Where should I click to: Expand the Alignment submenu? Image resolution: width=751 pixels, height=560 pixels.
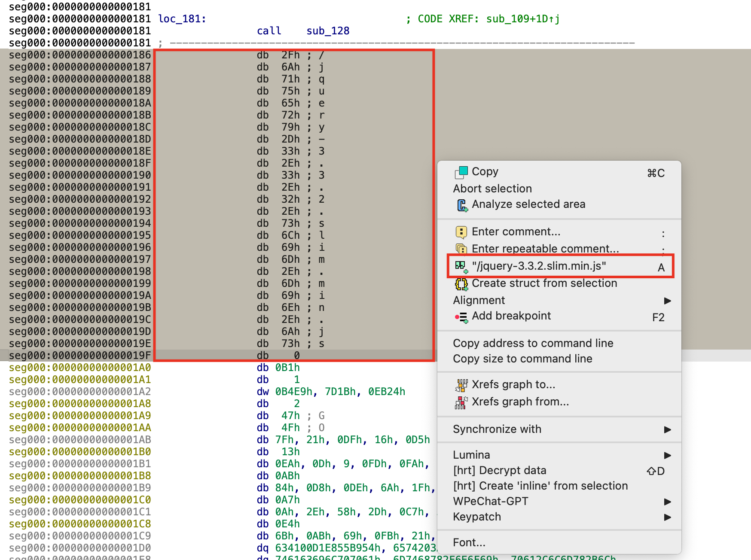pos(667,301)
